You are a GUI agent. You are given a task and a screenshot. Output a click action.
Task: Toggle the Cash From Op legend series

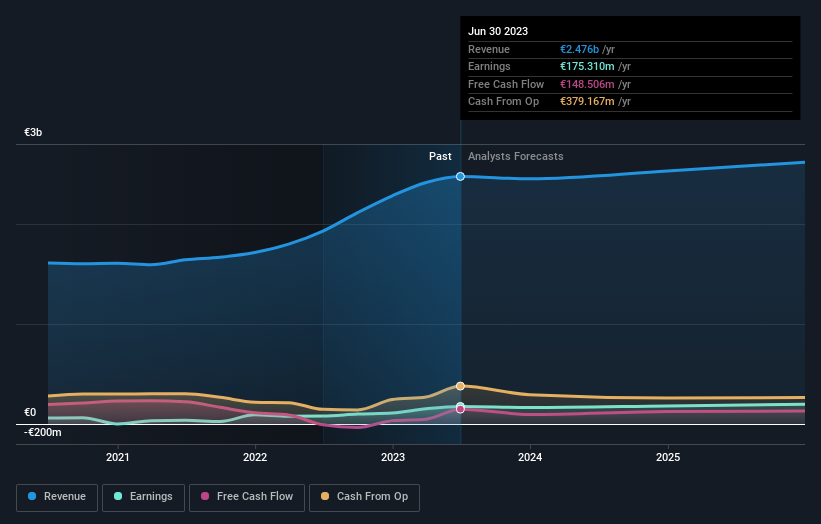pos(364,497)
